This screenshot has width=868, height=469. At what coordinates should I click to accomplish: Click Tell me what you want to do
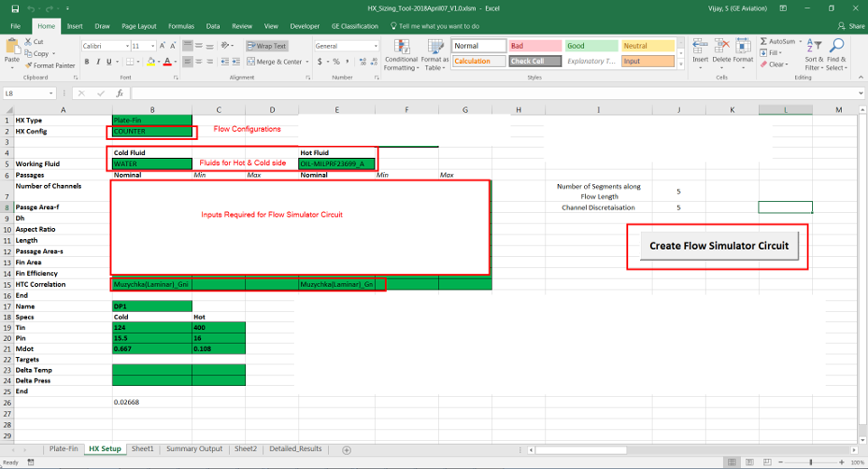pyautogui.click(x=434, y=26)
